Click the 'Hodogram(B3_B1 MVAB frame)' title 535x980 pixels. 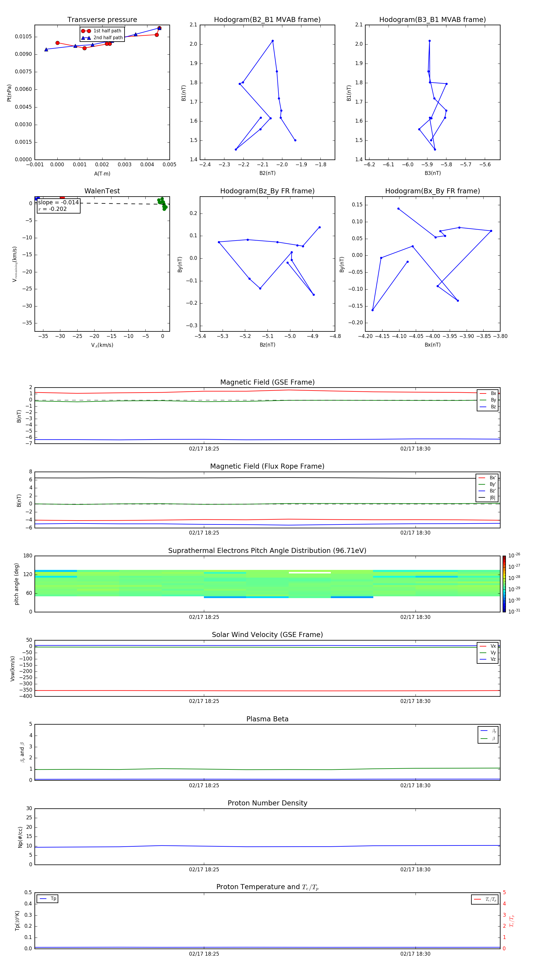click(432, 19)
